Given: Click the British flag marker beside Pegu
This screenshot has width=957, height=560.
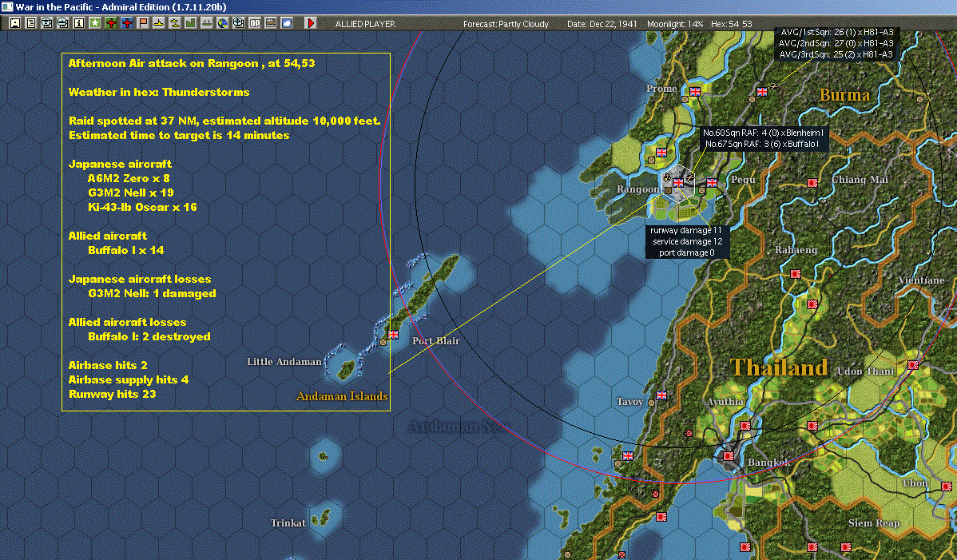Looking at the screenshot, I should (x=711, y=182).
